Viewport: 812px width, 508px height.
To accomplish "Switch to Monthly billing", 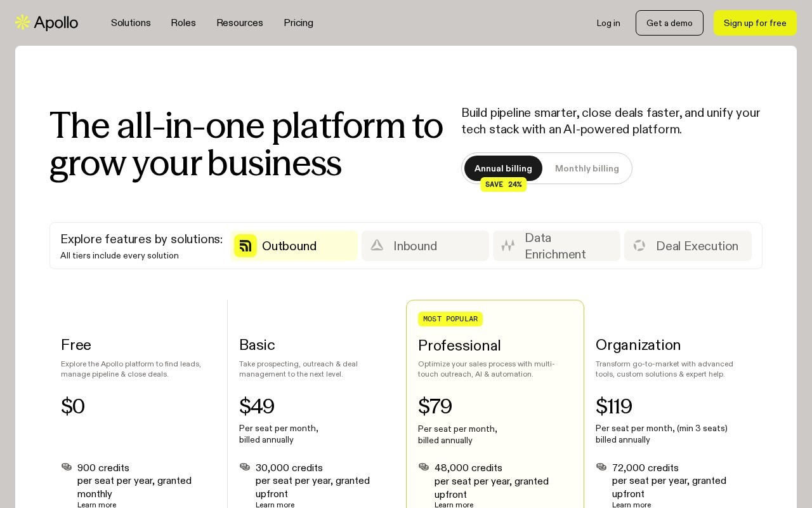I will coord(587,168).
